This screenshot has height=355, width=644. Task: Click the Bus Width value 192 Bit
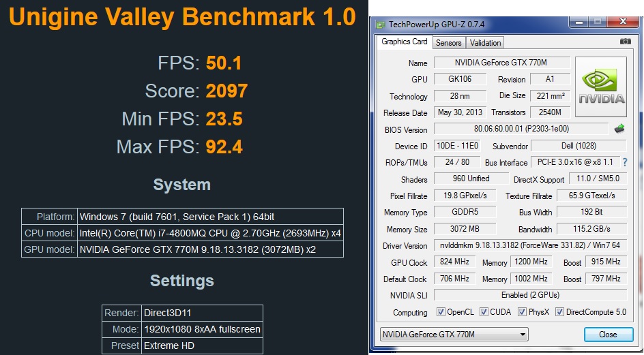[592, 212]
